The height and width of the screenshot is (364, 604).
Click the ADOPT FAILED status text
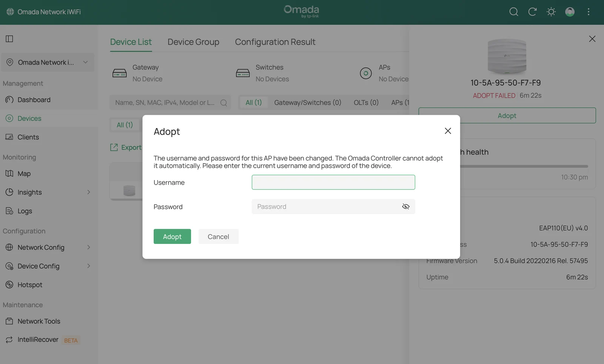pos(494,96)
